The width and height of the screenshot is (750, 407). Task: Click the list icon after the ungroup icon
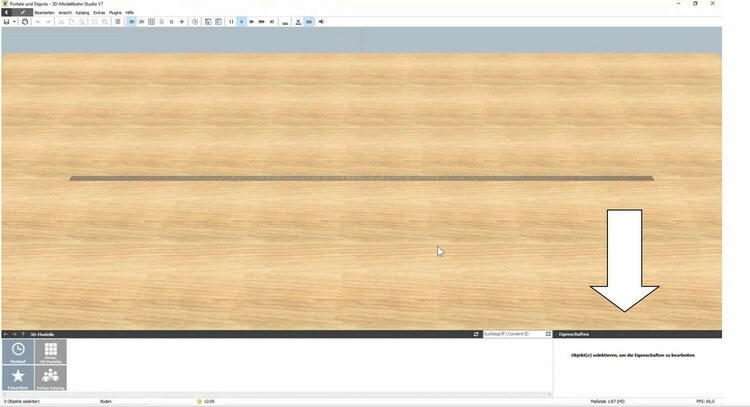tap(118, 22)
